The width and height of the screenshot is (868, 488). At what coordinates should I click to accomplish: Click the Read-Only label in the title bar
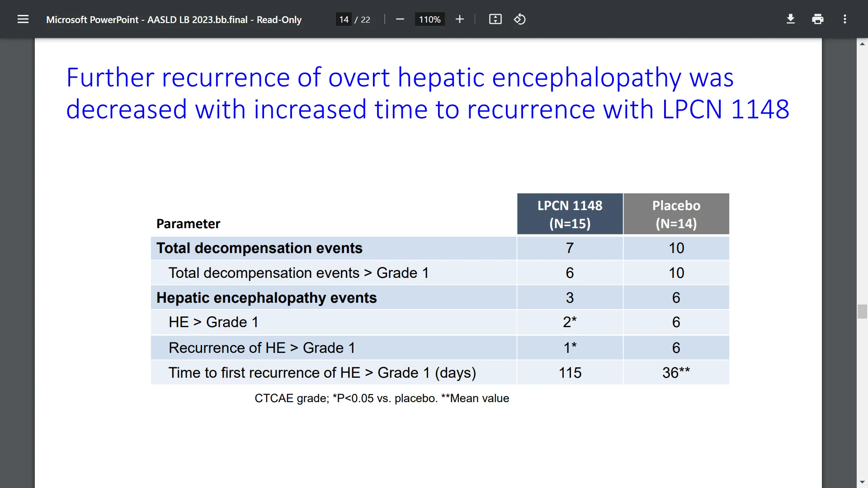pos(278,19)
